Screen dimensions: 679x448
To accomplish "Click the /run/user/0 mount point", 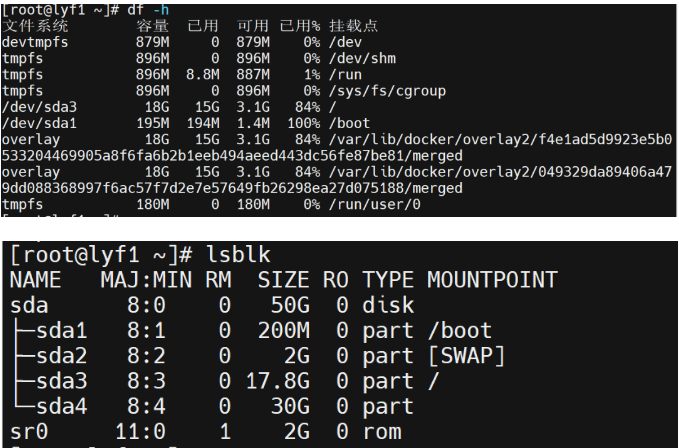I will click(375, 204).
